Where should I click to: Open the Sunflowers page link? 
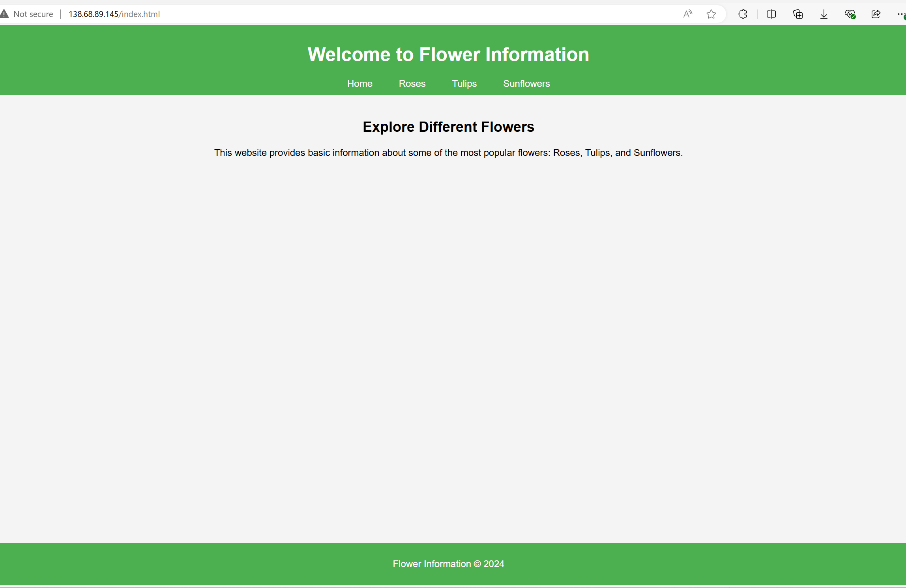(526, 84)
